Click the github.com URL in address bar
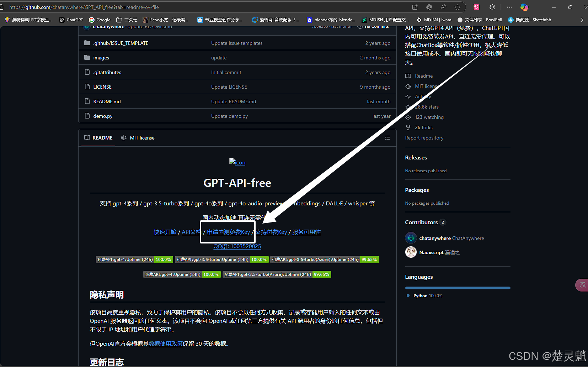Screen dimensions: 588x367 point(84,7)
